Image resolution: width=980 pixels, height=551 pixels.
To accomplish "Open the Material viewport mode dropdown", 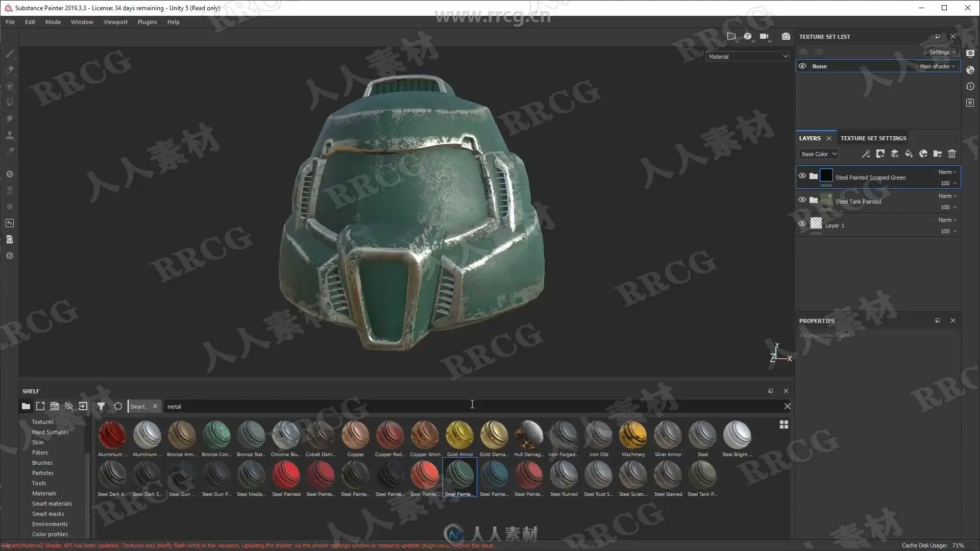I will (x=748, y=57).
